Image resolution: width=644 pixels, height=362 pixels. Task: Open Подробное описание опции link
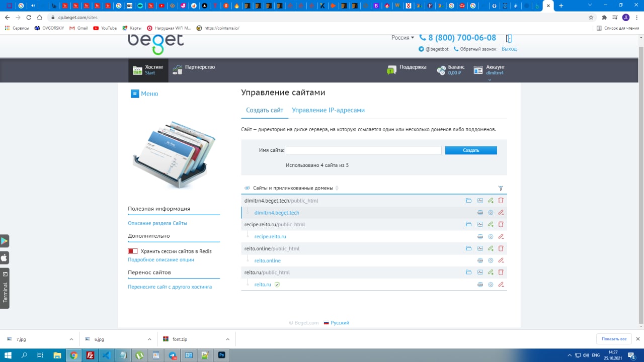(161, 260)
